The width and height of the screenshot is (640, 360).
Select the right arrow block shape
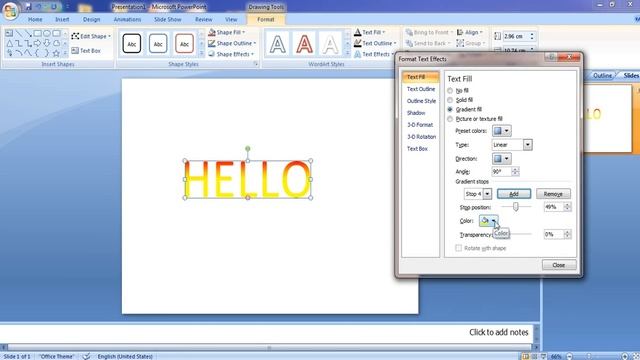coord(38,43)
